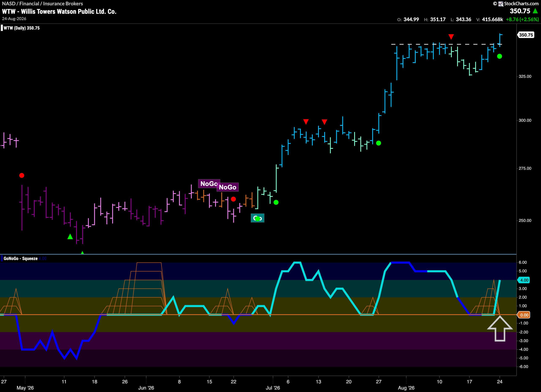
Task: Click the 350.75 price tag on axis
Action: coord(526,35)
